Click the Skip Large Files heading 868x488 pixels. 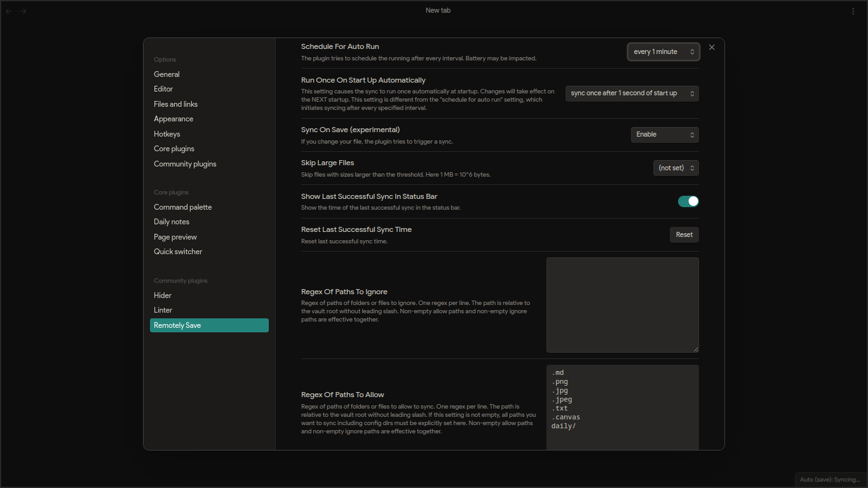tap(327, 163)
